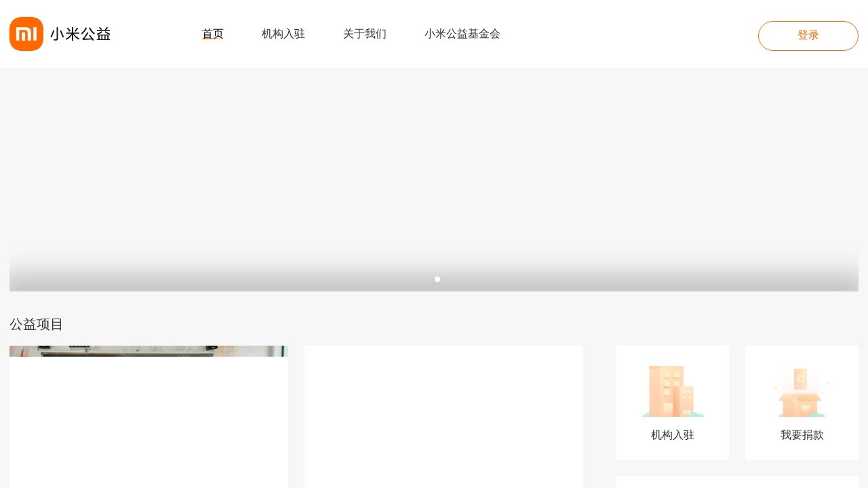
Task: Click the Xiaomi Mi logo icon
Action: pyautogui.click(x=26, y=33)
